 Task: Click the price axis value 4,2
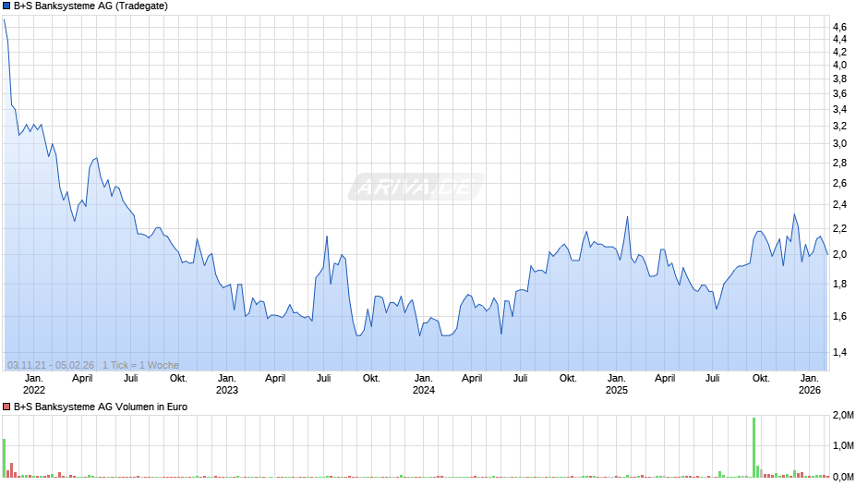tap(839, 52)
